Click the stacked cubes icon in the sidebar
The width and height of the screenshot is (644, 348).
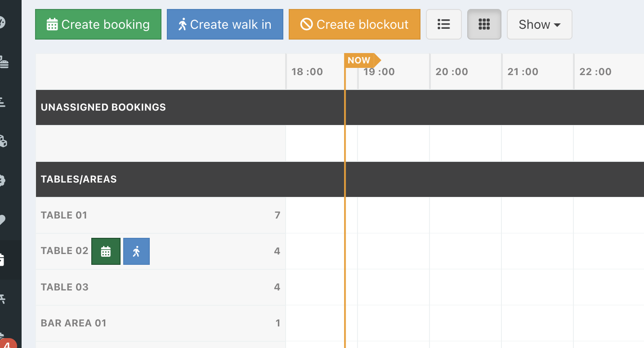tap(4, 142)
